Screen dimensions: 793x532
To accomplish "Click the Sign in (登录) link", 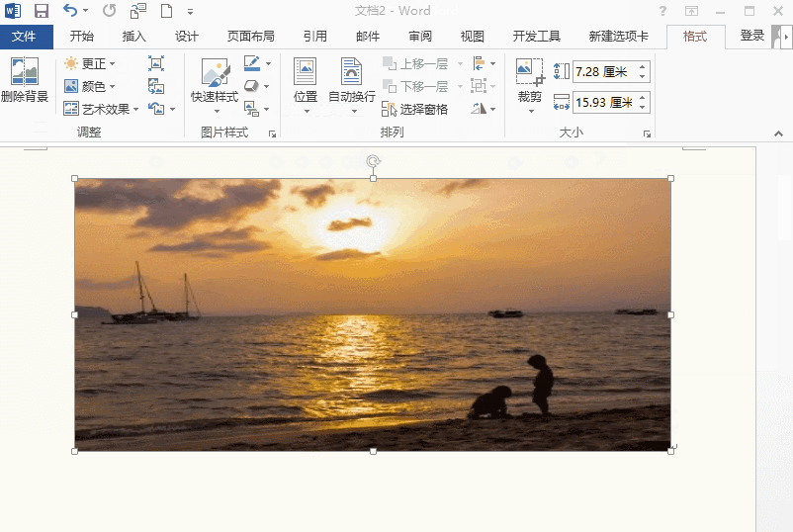I will [x=752, y=36].
